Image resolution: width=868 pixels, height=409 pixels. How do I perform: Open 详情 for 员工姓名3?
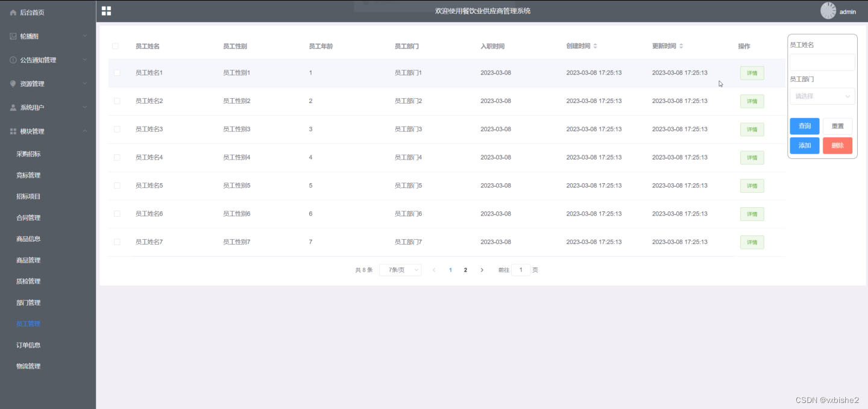coord(752,130)
